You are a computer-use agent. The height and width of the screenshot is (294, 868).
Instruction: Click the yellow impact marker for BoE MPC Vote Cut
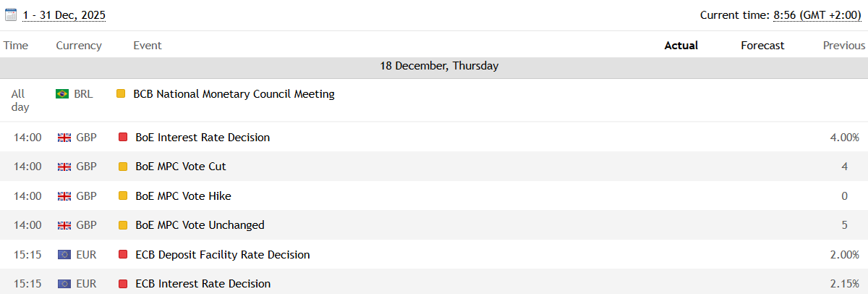(122, 167)
